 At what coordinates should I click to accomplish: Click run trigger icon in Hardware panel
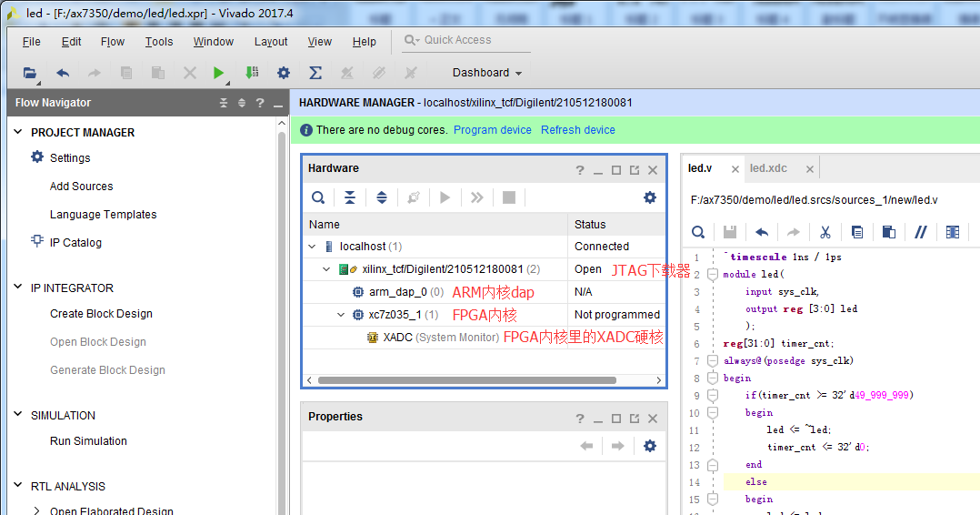pyautogui.click(x=445, y=197)
